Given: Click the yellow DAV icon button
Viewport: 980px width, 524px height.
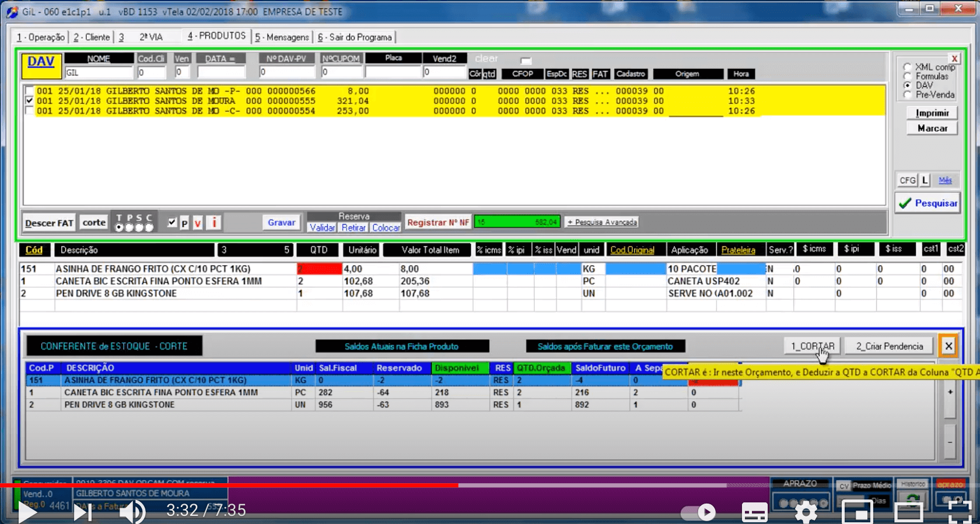Looking at the screenshot, I should pos(41,66).
